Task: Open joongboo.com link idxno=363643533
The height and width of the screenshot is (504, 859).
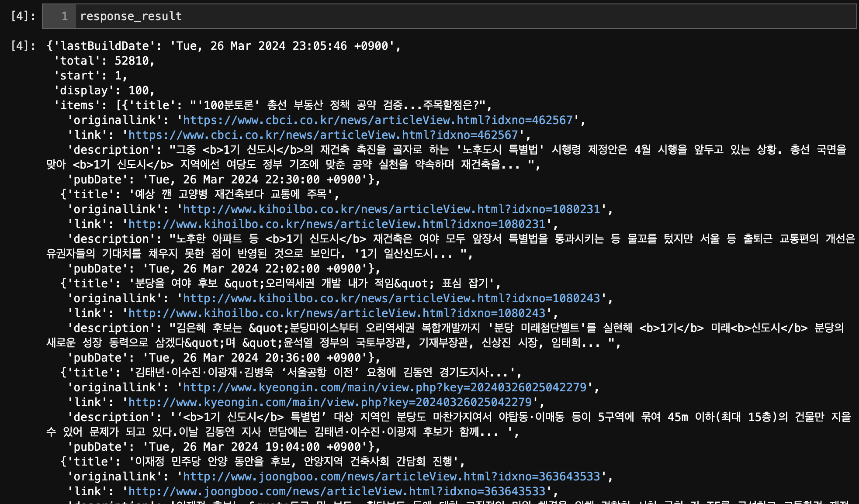Action: (x=336, y=491)
